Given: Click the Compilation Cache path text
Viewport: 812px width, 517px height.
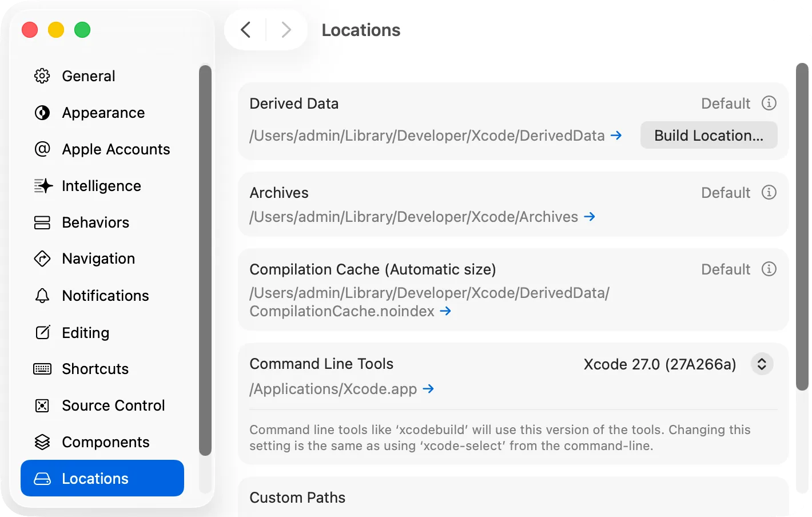Looking at the screenshot, I should pyautogui.click(x=429, y=302).
